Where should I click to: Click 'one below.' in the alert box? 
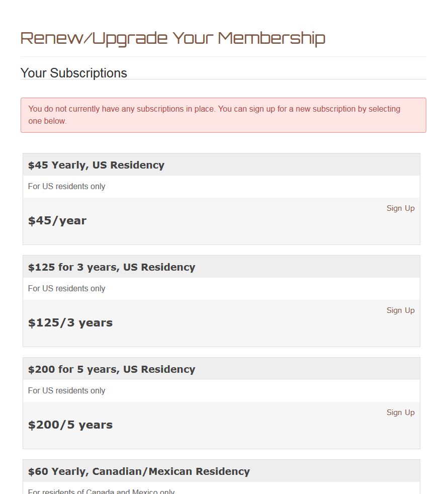[x=47, y=121]
